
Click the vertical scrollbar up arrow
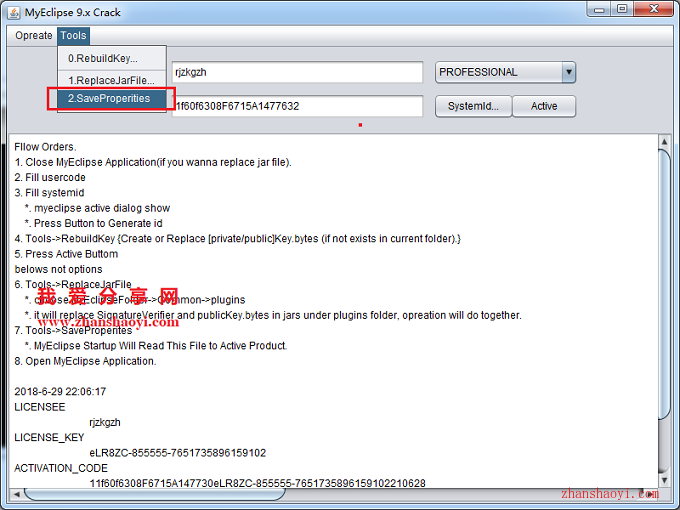click(664, 142)
